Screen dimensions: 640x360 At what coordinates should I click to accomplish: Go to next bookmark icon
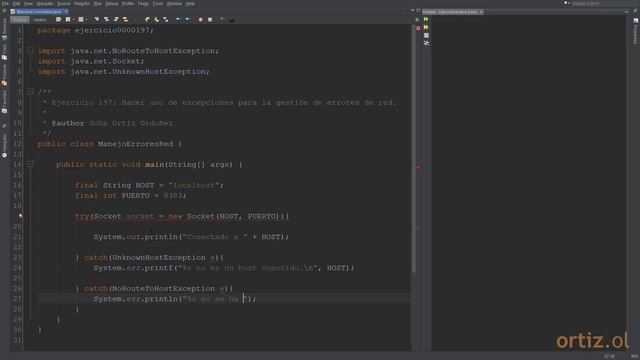point(156,19)
